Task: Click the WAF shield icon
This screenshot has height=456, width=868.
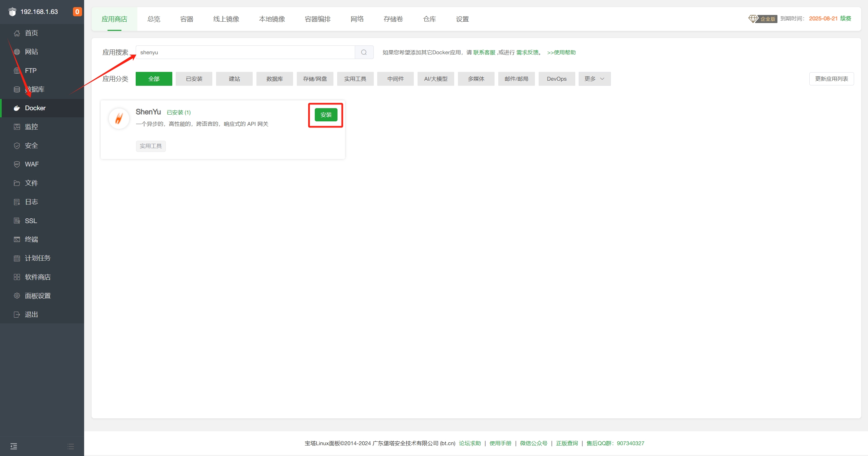Action: pyautogui.click(x=17, y=164)
